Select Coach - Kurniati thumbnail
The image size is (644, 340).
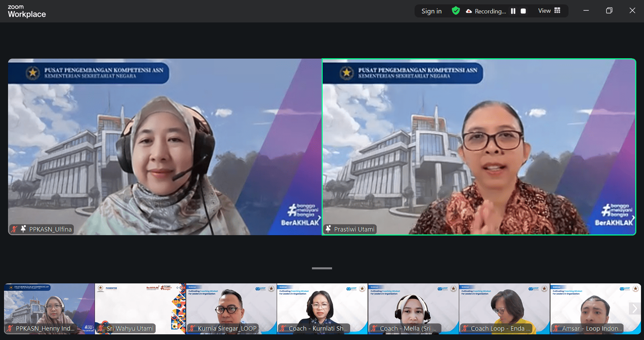pos(322,309)
